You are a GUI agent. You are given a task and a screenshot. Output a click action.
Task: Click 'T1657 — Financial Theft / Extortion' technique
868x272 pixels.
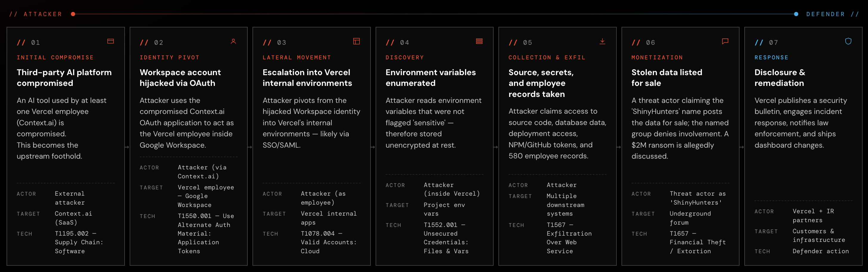point(698,242)
